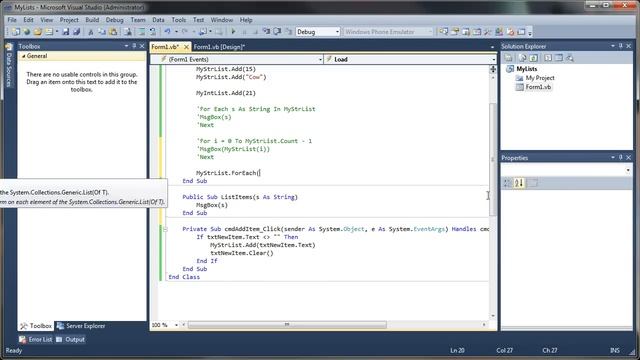Click vertical scrollbar thumb in code editor
The image size is (640, 360).
click(x=493, y=159)
